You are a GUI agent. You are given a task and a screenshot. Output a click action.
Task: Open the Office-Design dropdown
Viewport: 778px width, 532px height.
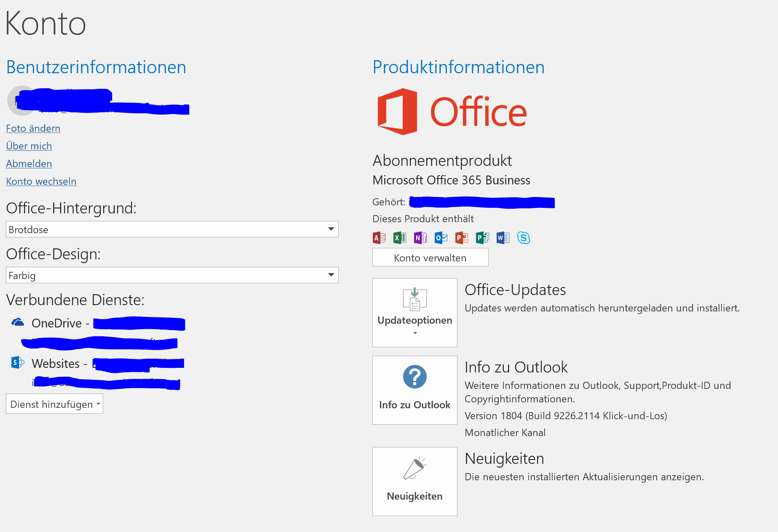click(x=172, y=275)
